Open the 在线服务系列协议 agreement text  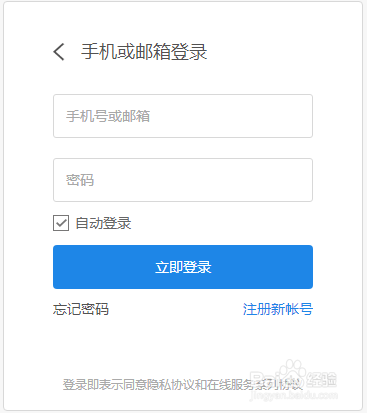pos(255,385)
